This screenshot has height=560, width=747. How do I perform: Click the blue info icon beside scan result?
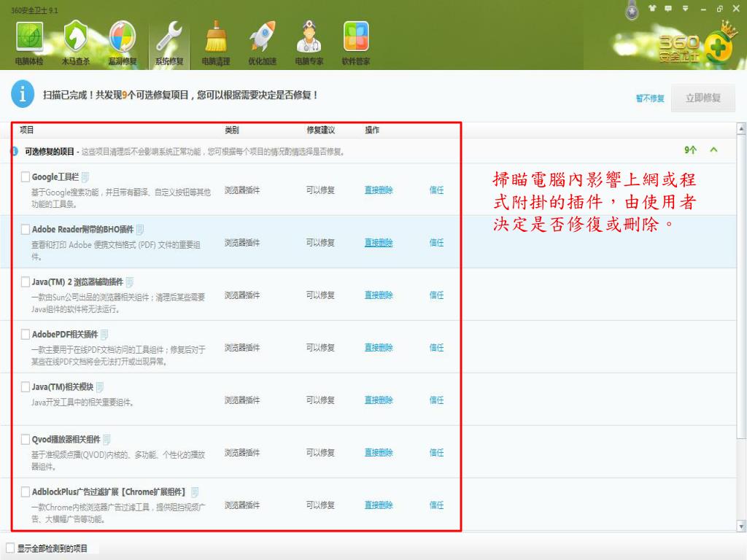point(23,94)
